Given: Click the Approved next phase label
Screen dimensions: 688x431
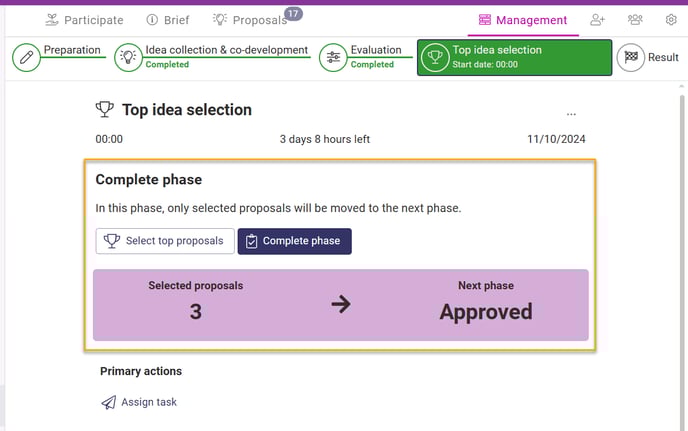Looking at the screenshot, I should pyautogui.click(x=486, y=312).
